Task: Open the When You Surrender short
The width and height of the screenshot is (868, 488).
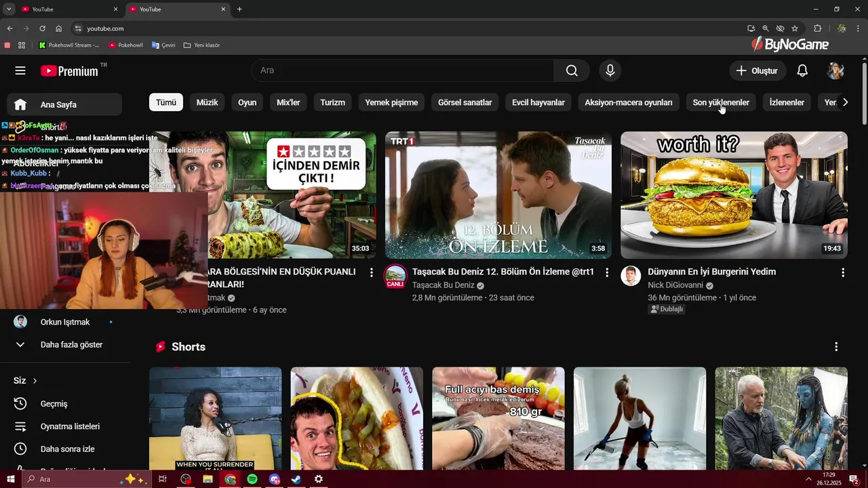Action: click(215, 418)
